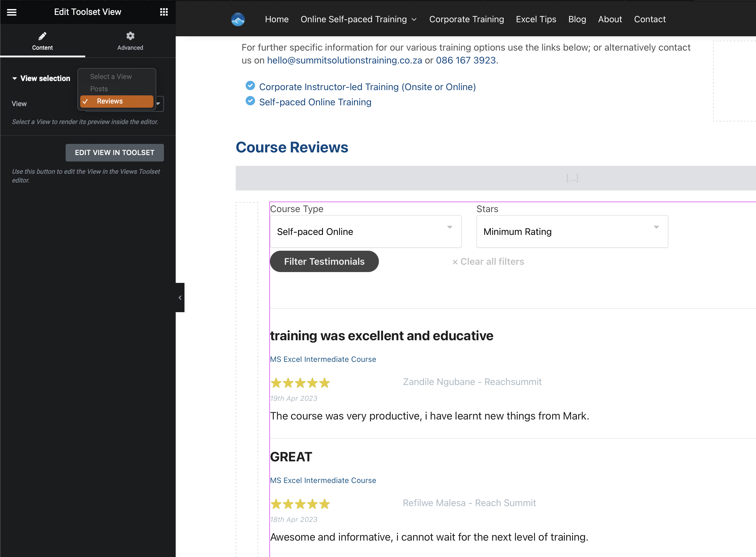Open the Contact nav link

pyautogui.click(x=650, y=19)
